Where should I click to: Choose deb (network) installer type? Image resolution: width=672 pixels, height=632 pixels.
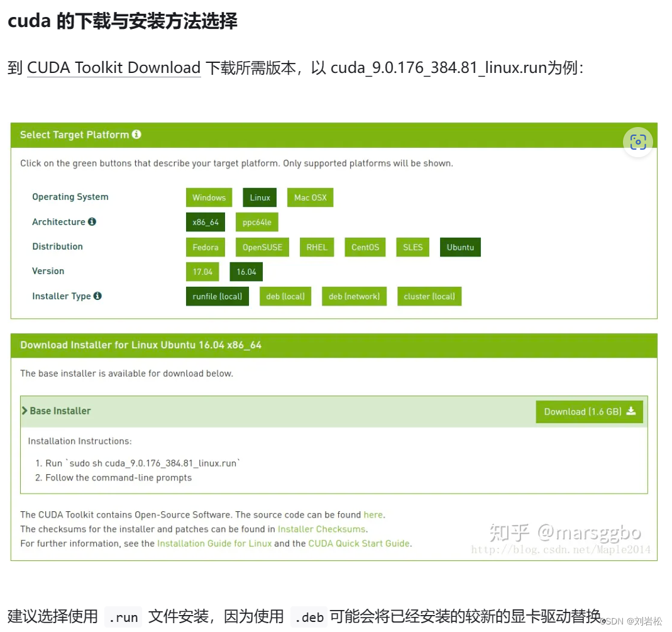pyautogui.click(x=354, y=296)
